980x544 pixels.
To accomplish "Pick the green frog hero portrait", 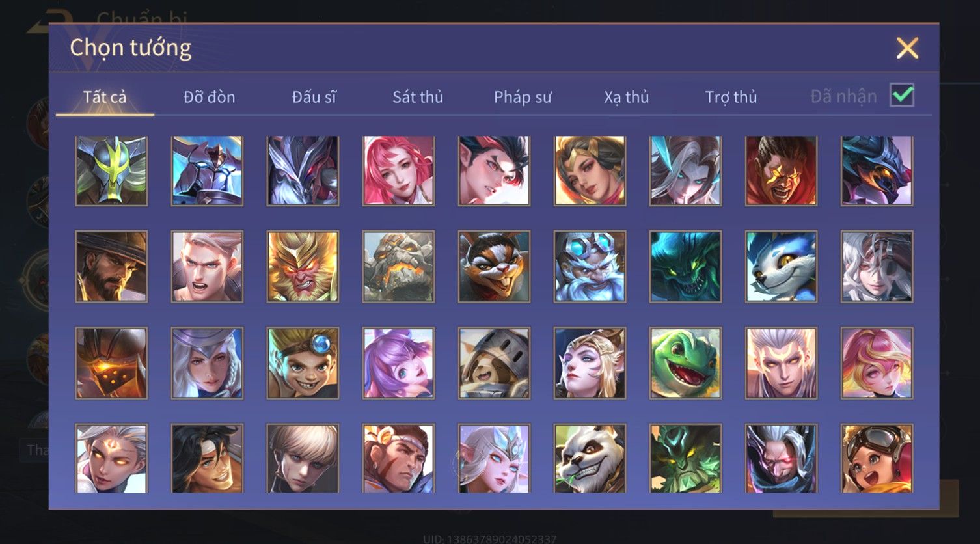I will tap(685, 363).
